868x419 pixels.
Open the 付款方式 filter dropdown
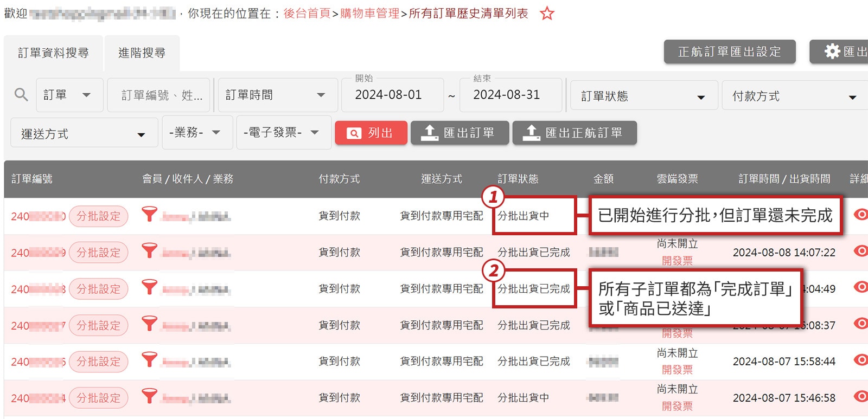click(795, 96)
